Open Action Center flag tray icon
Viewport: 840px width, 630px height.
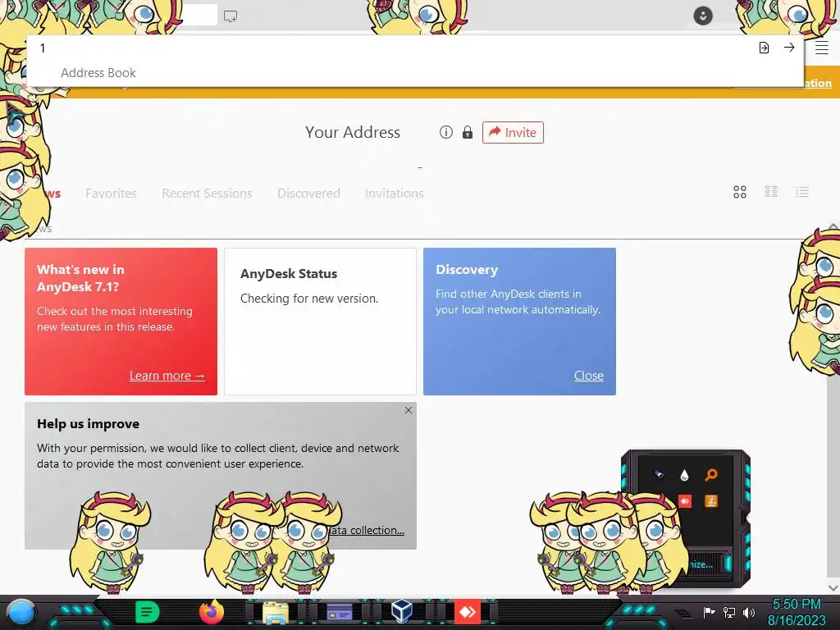pos(710,612)
